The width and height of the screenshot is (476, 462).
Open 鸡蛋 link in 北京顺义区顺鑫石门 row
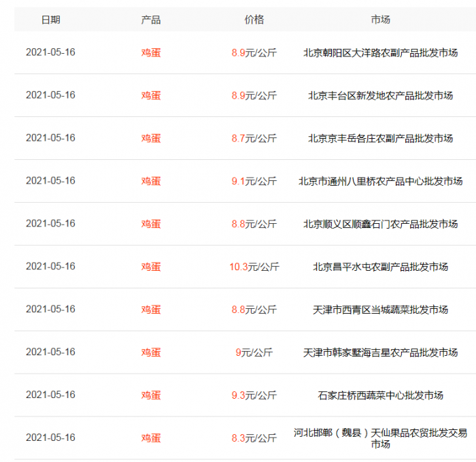click(x=151, y=224)
